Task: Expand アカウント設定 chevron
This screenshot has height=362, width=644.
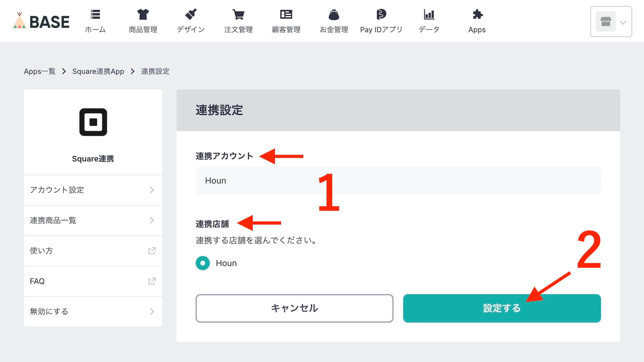Action: pos(152,190)
